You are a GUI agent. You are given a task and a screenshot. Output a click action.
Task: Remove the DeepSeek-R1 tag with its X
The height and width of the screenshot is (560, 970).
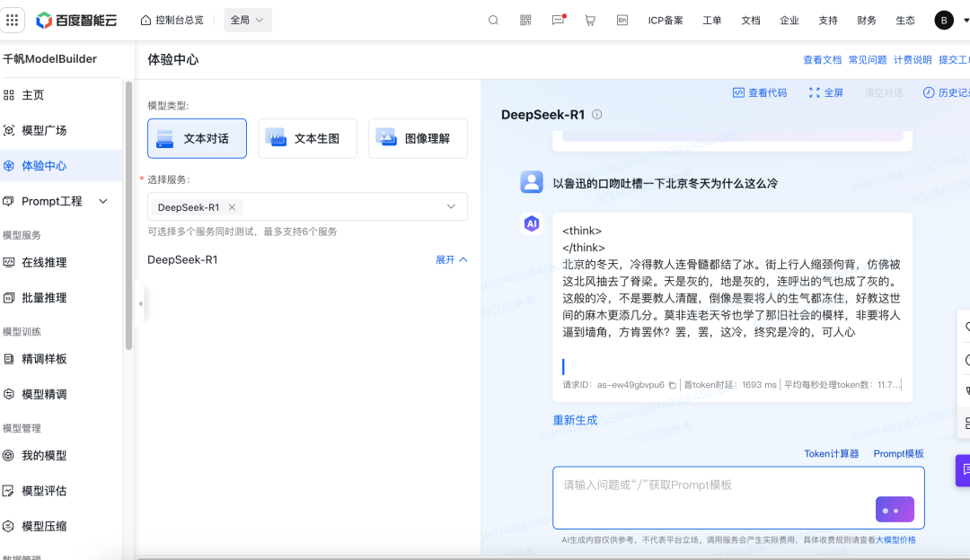[232, 207]
